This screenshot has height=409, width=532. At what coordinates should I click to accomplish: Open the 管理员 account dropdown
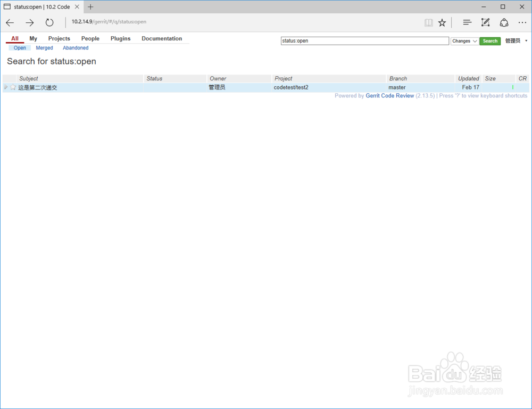(515, 40)
